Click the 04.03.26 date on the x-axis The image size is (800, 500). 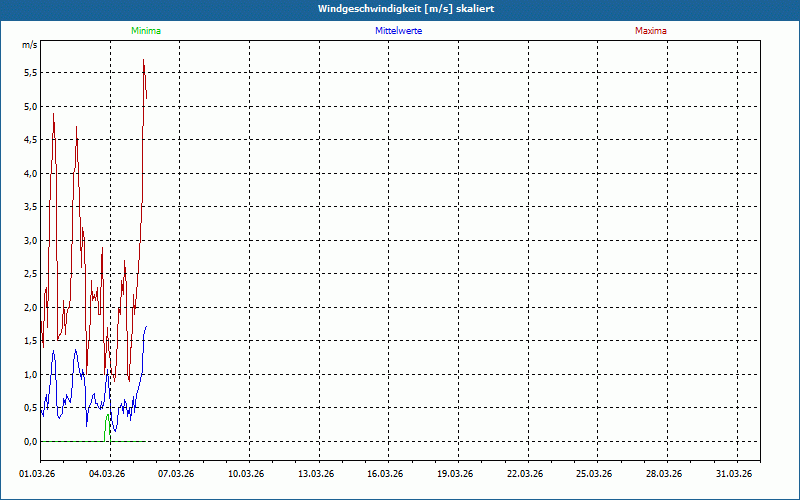(x=108, y=474)
